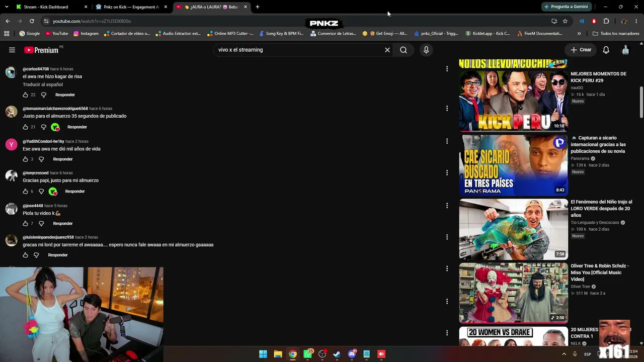Open a new browser tab

click(x=258, y=7)
